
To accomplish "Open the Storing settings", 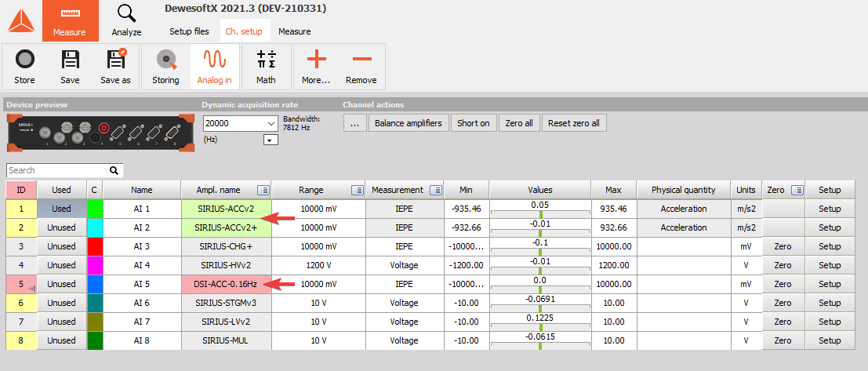I will pyautogui.click(x=165, y=67).
